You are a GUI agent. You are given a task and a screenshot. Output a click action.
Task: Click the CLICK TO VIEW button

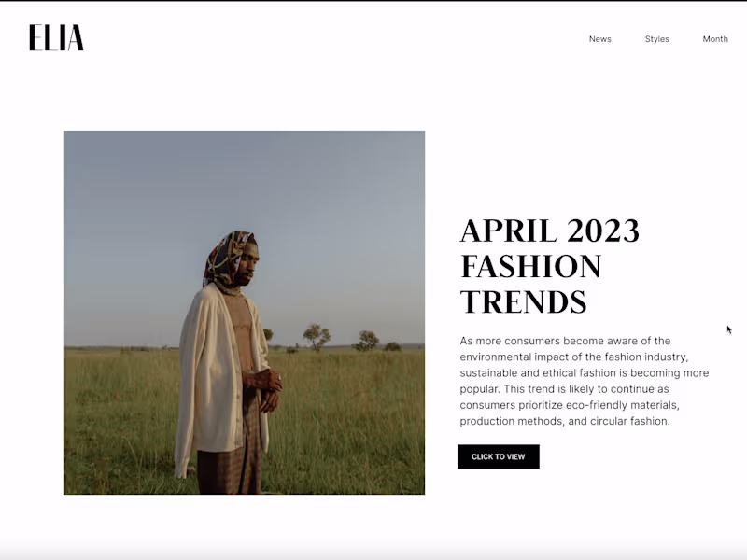499,456
